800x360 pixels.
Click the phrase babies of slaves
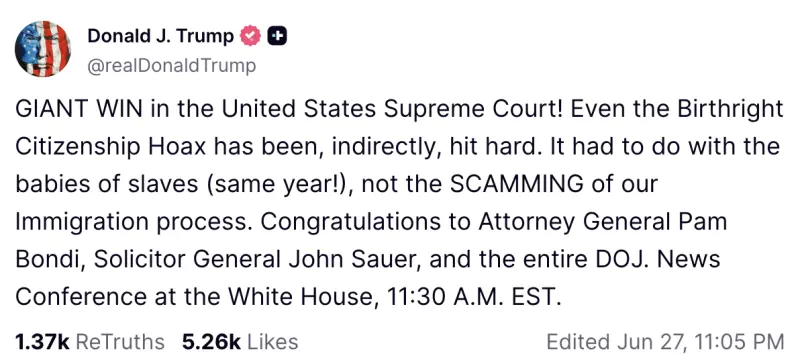tap(107, 185)
